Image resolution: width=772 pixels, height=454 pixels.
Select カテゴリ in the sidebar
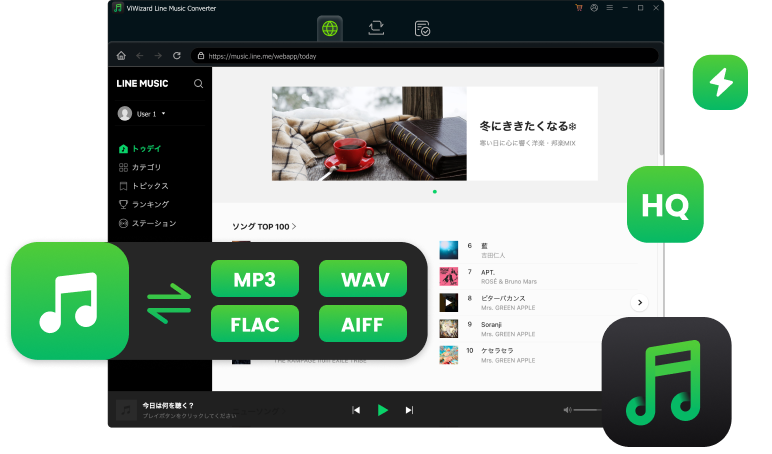[140, 167]
